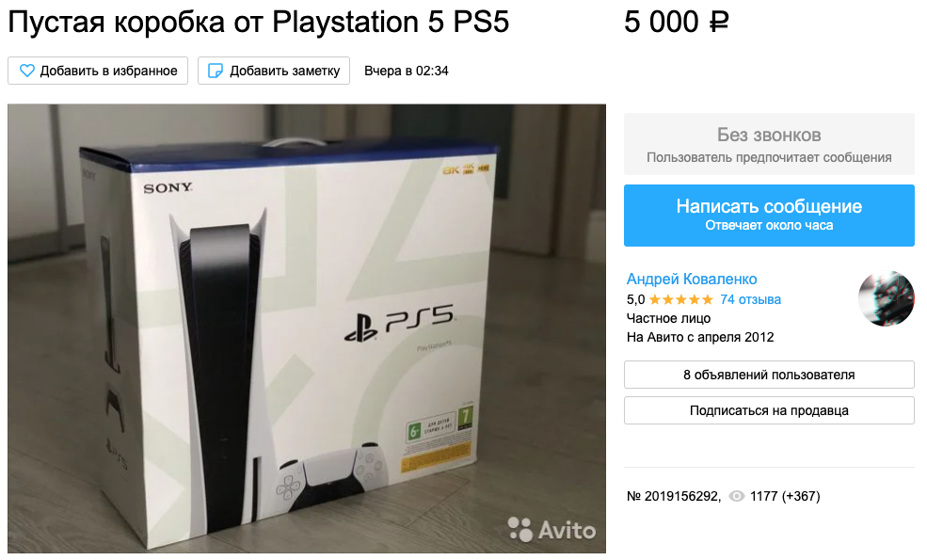Click the Без звонков notice block
Screen dimensions: 927x560
[x=769, y=144]
